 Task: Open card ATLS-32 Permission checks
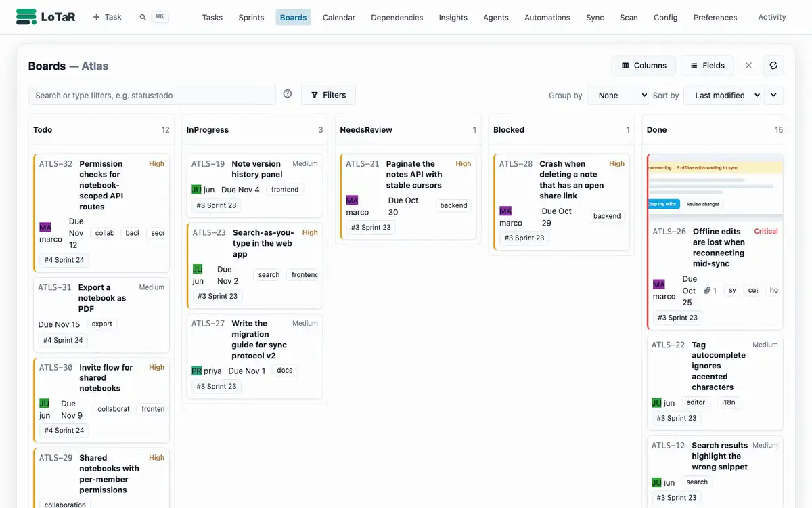click(101, 213)
